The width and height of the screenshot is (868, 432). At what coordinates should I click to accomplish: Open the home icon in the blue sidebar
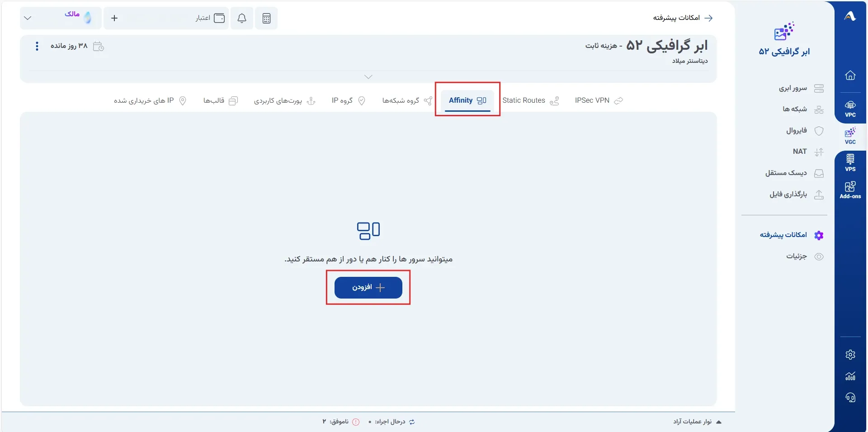pyautogui.click(x=850, y=75)
